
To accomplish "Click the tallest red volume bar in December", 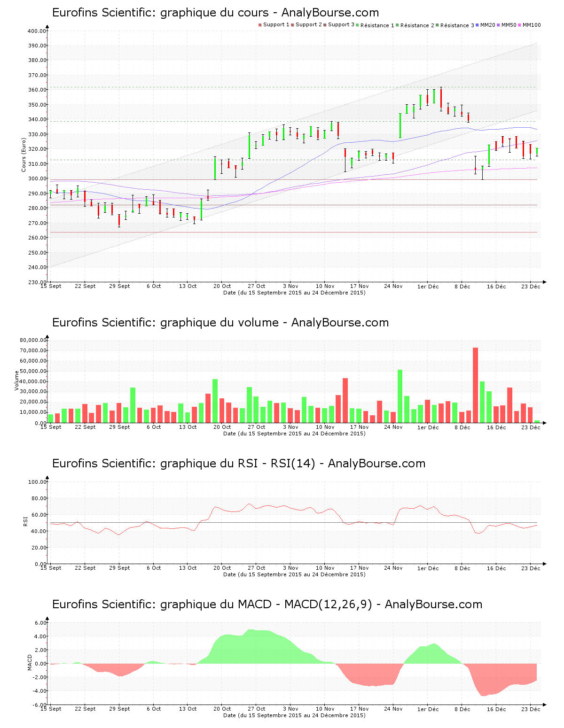I will click(x=475, y=385).
